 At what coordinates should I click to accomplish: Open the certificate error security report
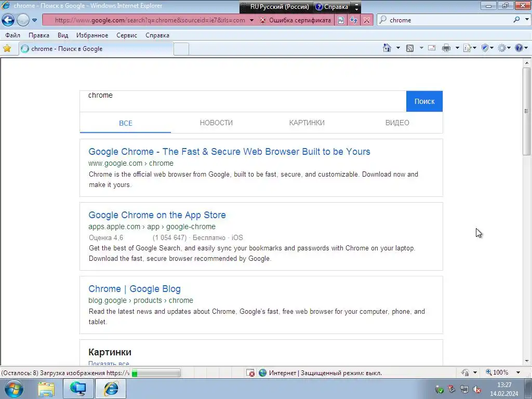295,20
